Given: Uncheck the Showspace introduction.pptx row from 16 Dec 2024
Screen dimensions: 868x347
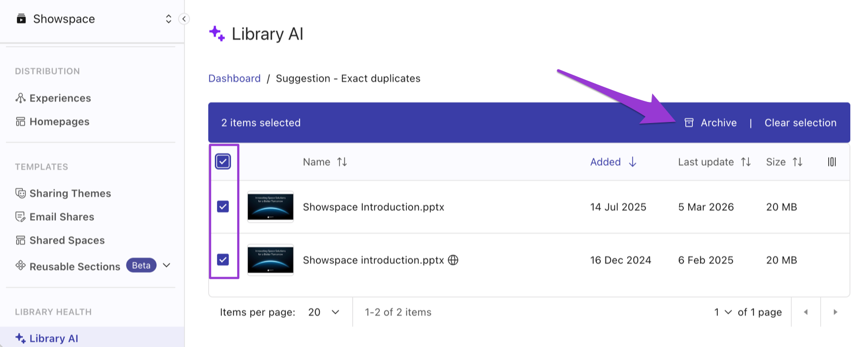Looking at the screenshot, I should tap(223, 260).
